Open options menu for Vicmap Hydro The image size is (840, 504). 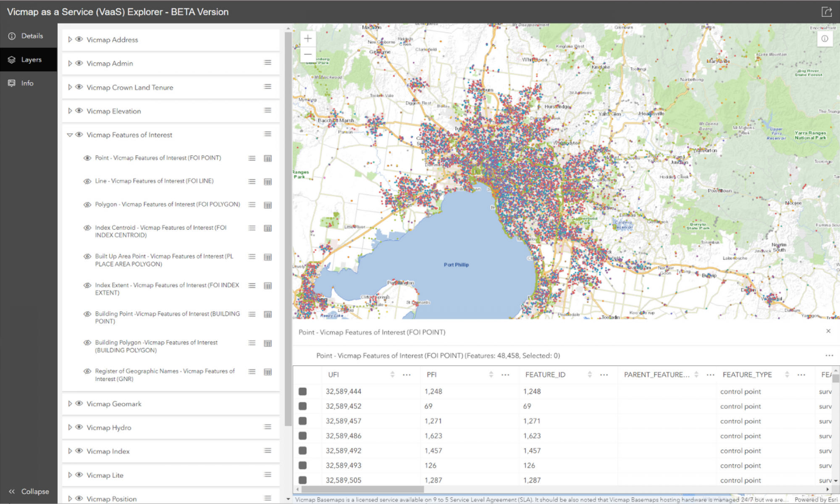[x=268, y=427]
